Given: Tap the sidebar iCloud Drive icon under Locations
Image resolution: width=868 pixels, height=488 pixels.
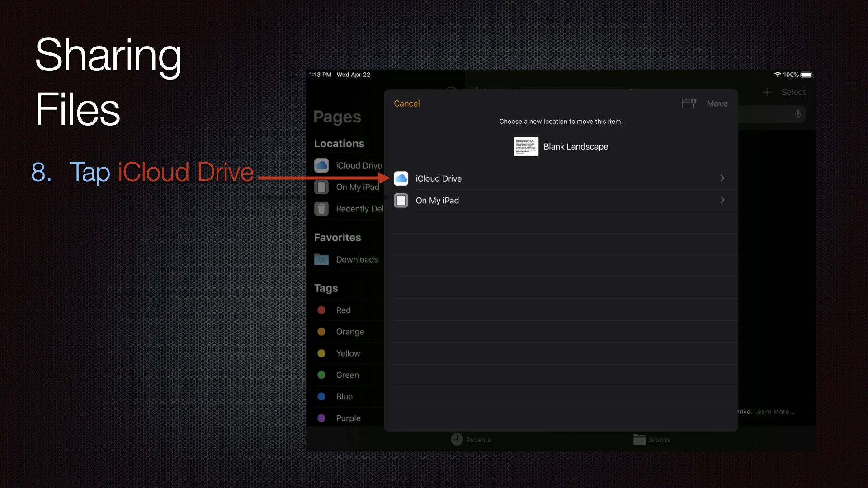Looking at the screenshot, I should pos(321,165).
